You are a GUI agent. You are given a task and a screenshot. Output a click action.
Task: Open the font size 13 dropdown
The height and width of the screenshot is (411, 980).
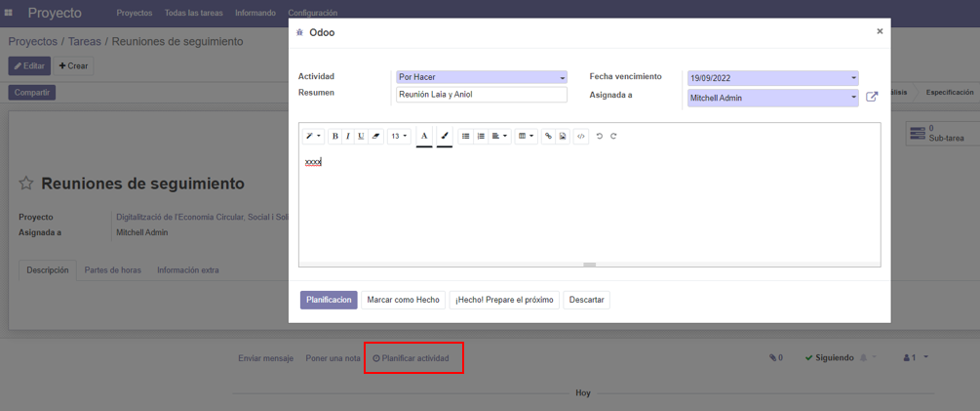(x=399, y=136)
